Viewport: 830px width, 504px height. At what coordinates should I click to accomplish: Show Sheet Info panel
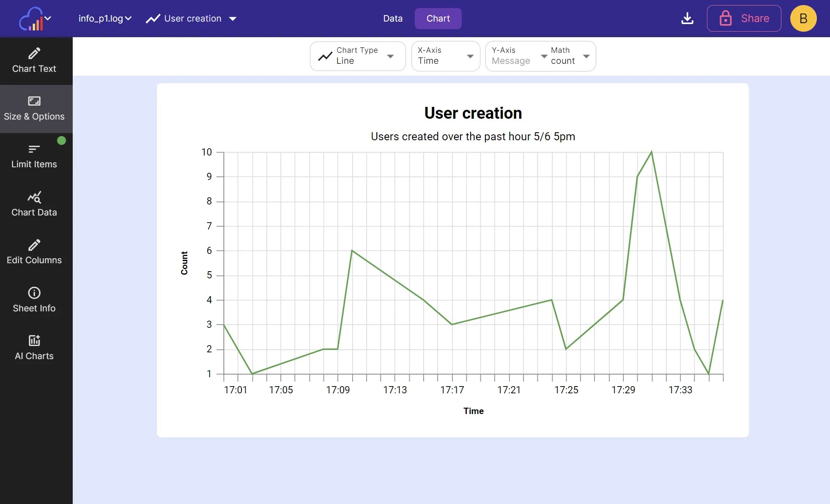coord(34,300)
